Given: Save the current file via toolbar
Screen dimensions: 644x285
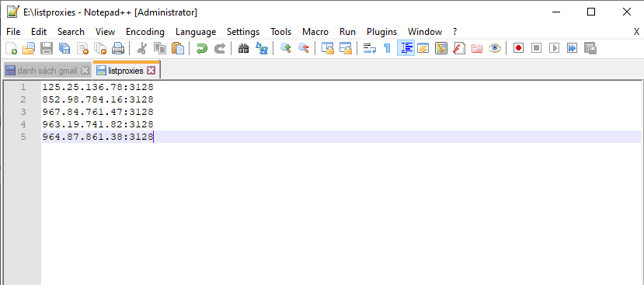Looking at the screenshot, I should coord(46,48).
